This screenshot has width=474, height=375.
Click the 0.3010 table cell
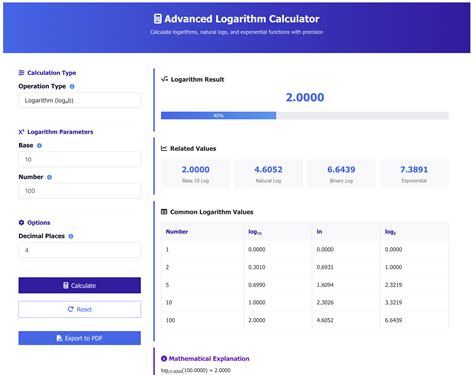pos(278,267)
